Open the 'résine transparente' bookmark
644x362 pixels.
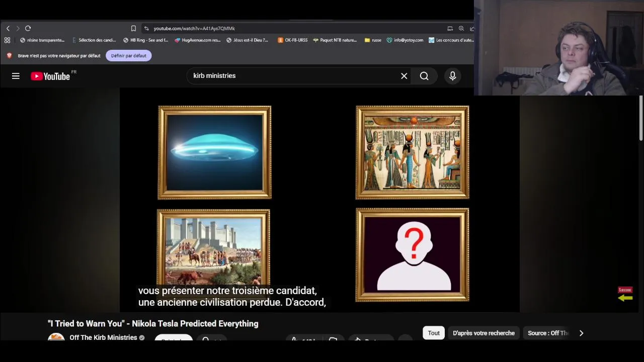42,40
